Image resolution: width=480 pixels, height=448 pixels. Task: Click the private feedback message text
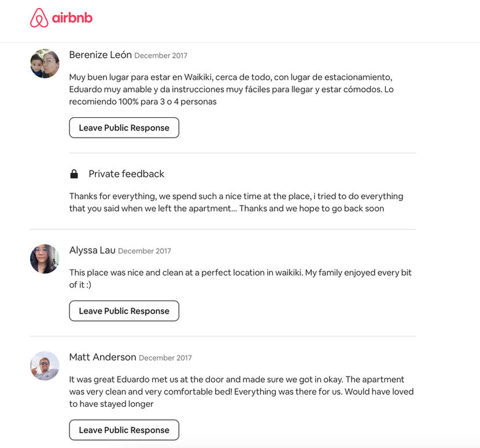coord(236,202)
